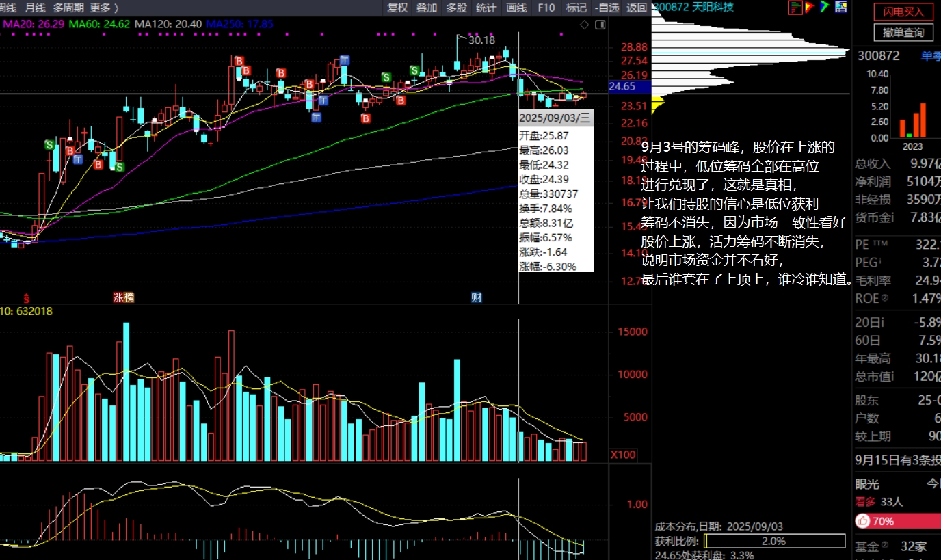Select the green-blue flag chip icon
This screenshot has height=560, width=941.
tap(825, 7)
